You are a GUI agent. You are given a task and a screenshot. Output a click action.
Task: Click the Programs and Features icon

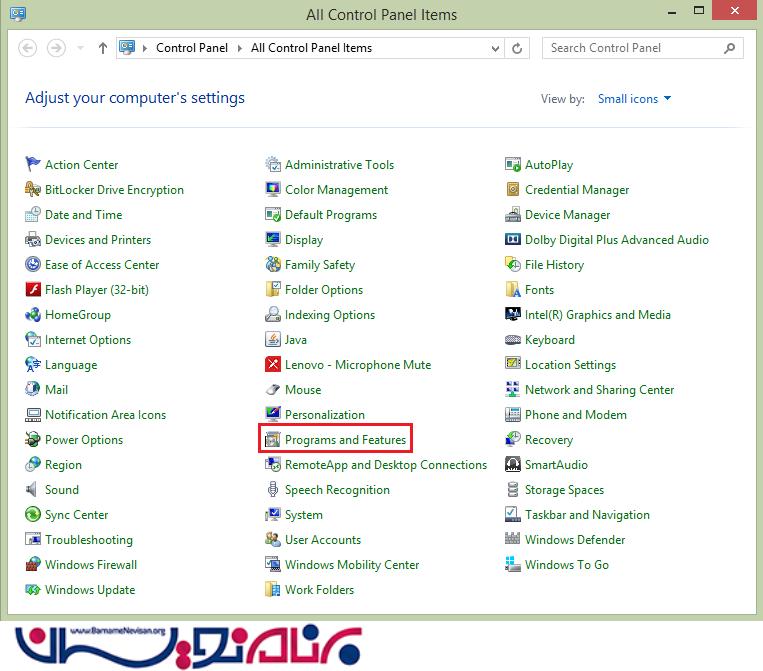tap(273, 440)
